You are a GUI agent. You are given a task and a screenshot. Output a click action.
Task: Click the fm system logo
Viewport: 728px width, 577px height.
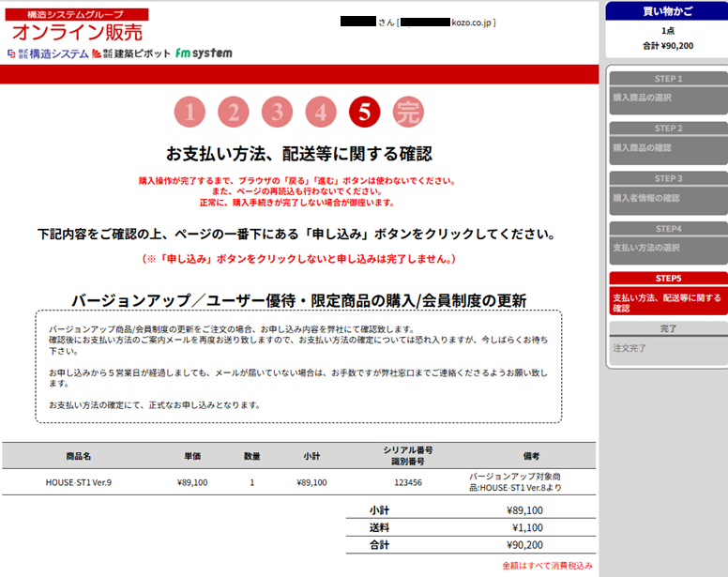(x=204, y=53)
